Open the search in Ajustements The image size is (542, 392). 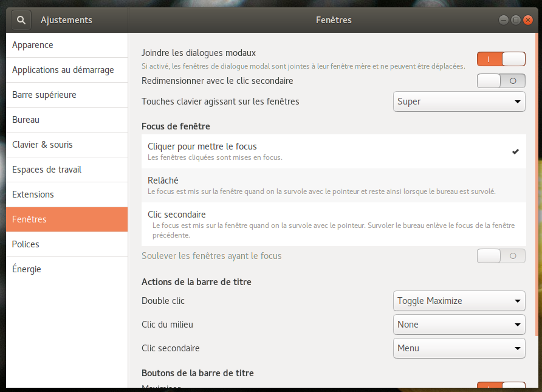click(x=21, y=20)
